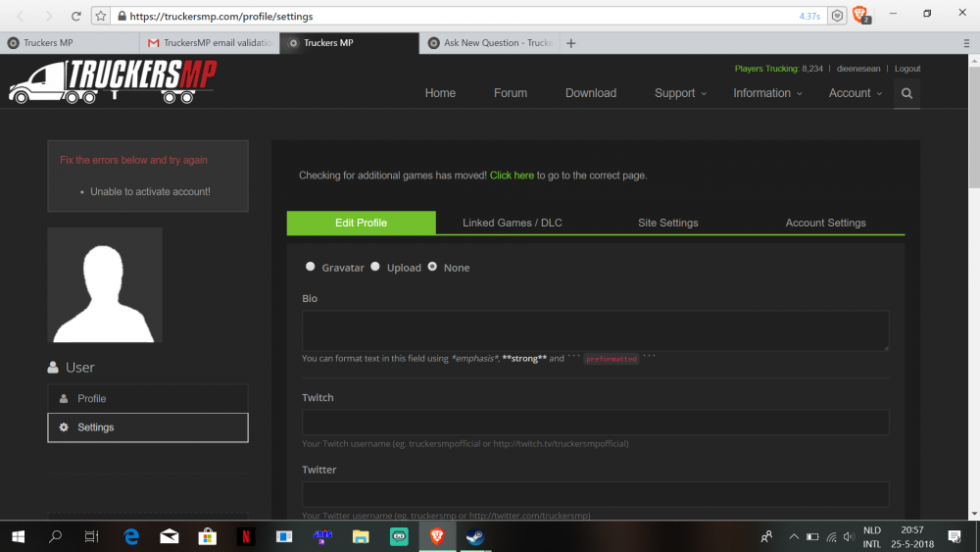Click the green 'Click here' link
This screenshot has width=980, height=552.
coord(512,176)
